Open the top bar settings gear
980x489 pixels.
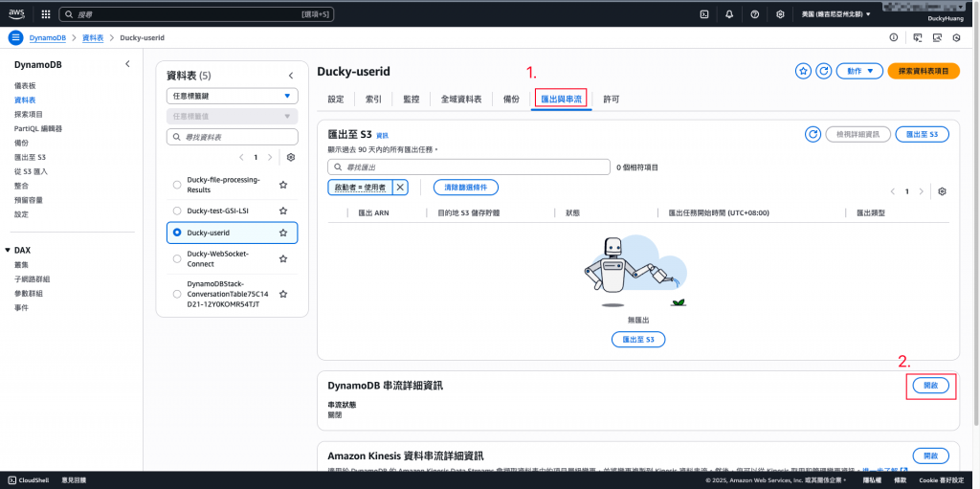point(780,14)
